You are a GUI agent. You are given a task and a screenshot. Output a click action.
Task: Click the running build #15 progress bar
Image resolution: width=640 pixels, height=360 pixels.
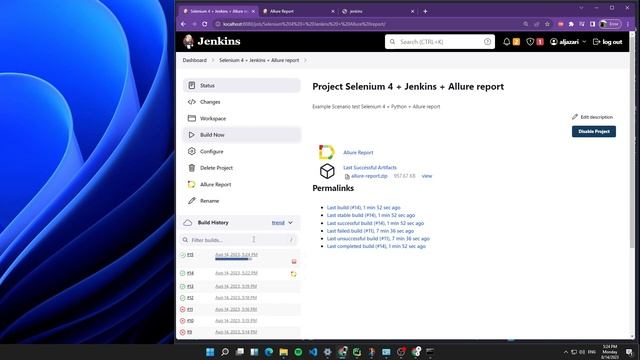233,259
